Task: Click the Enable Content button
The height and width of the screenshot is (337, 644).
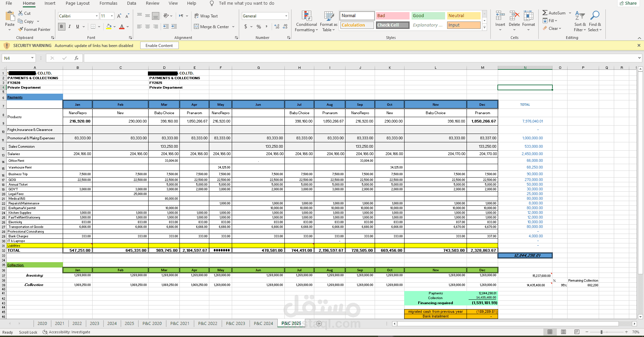Action: coord(159,45)
